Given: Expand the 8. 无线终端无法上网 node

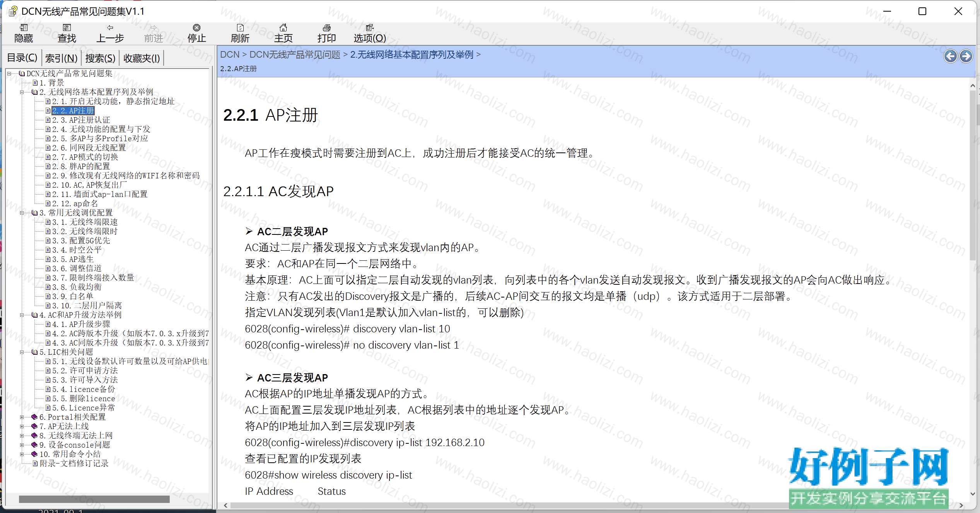Looking at the screenshot, I should tap(22, 436).
